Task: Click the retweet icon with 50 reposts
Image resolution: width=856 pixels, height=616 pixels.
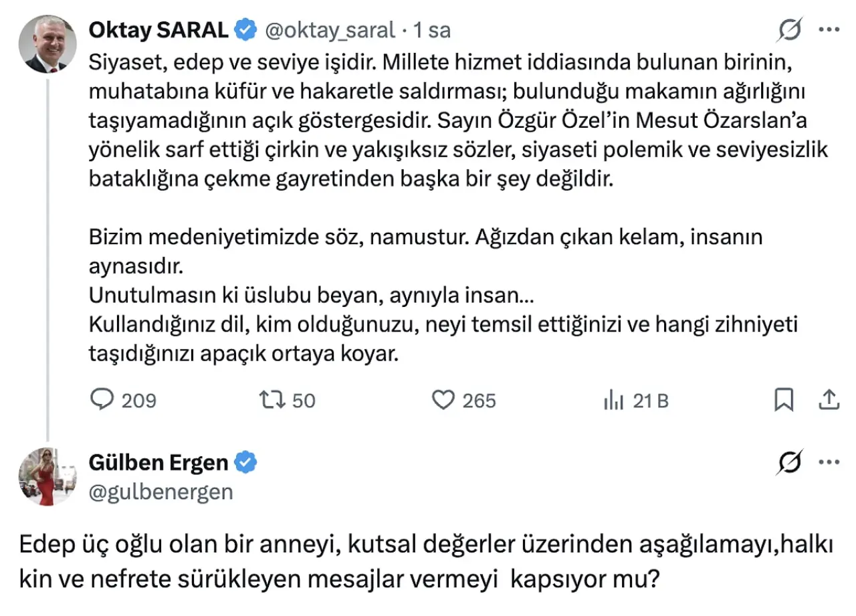Action: pos(273,400)
